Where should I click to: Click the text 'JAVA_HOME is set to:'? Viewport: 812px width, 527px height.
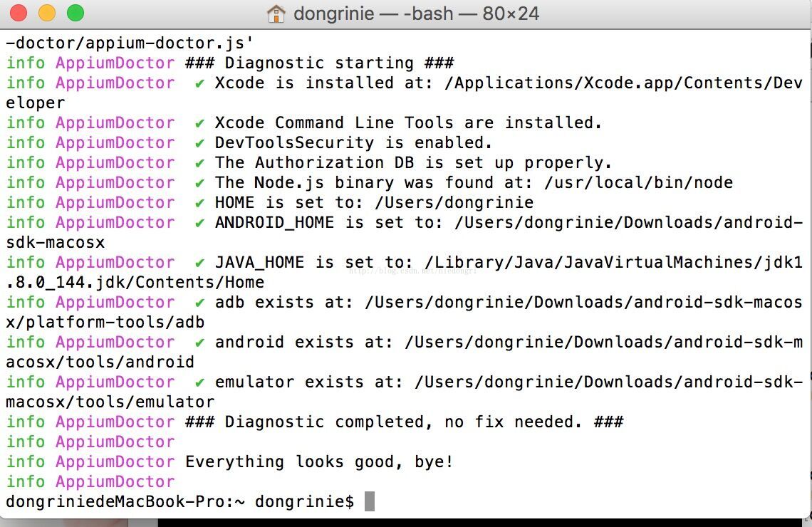pyautogui.click(x=314, y=263)
